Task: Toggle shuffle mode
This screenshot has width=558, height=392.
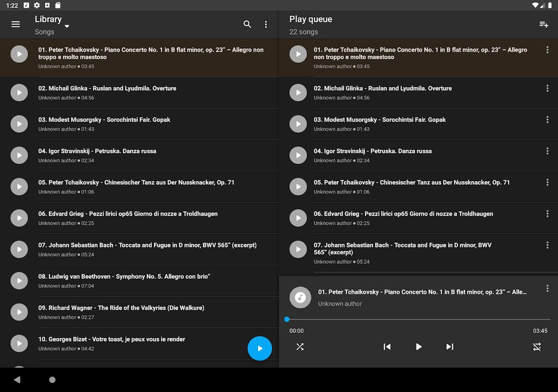Action: [x=300, y=347]
